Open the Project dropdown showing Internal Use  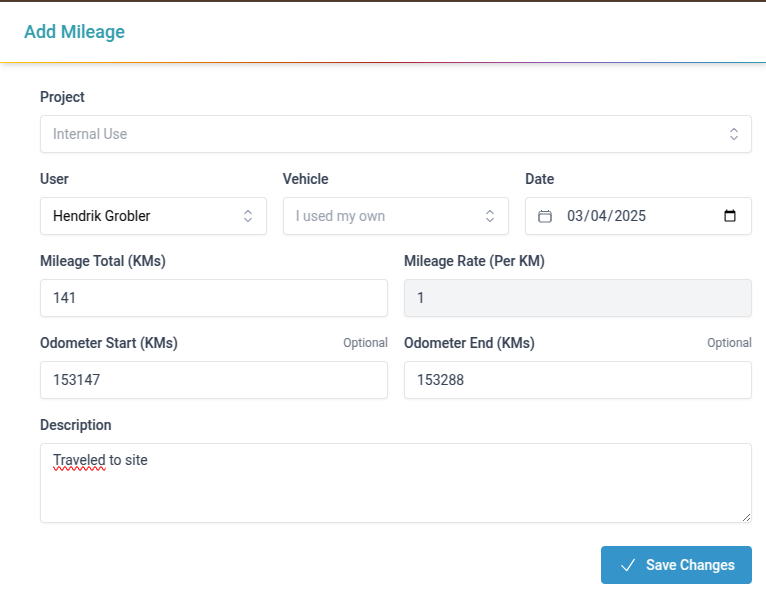click(x=395, y=134)
